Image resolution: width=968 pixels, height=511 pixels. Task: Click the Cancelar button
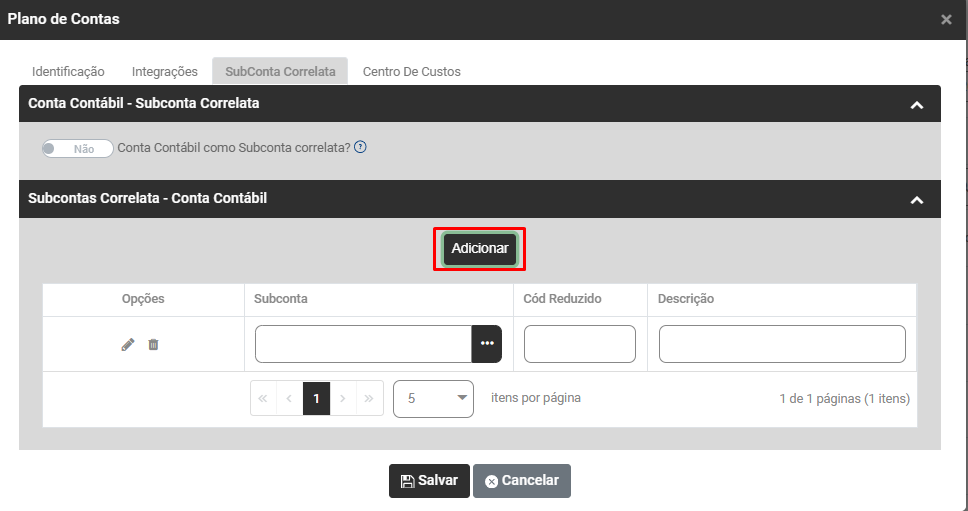pos(522,481)
